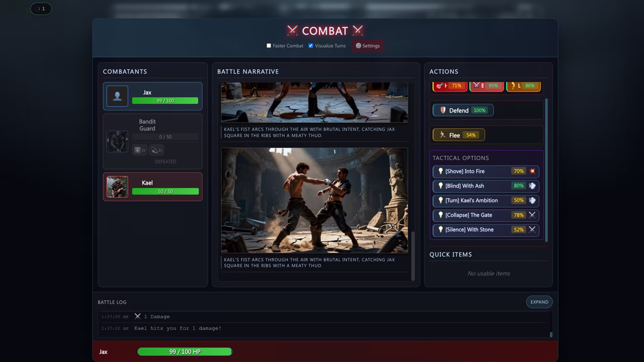The height and width of the screenshot is (362, 644).
Task: Click Jax's bottom 99/100 HP bar
Action: point(185,352)
